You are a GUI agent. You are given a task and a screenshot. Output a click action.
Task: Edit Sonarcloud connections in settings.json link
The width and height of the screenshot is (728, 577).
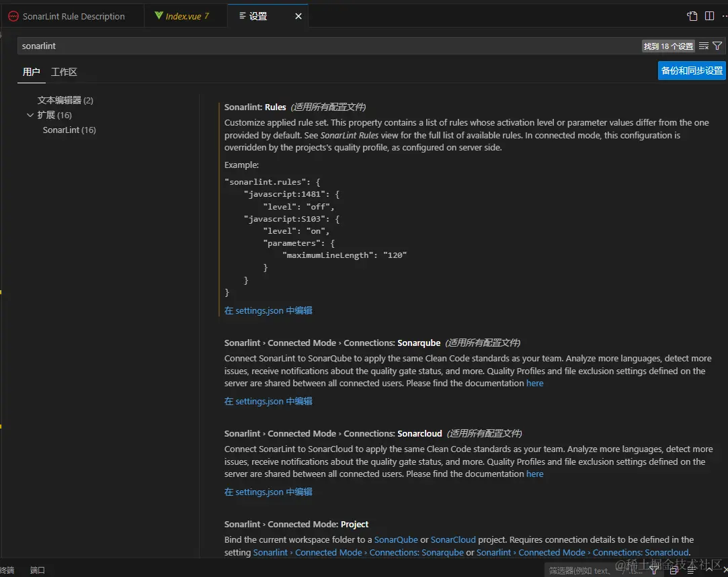point(268,492)
